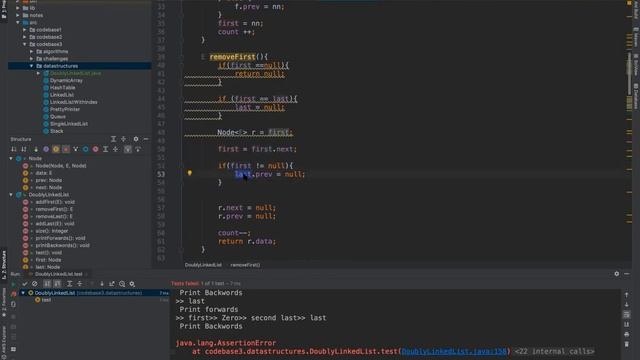Toggle show non-public members filter
Viewport: 640px width, 360px height.
[66, 149]
